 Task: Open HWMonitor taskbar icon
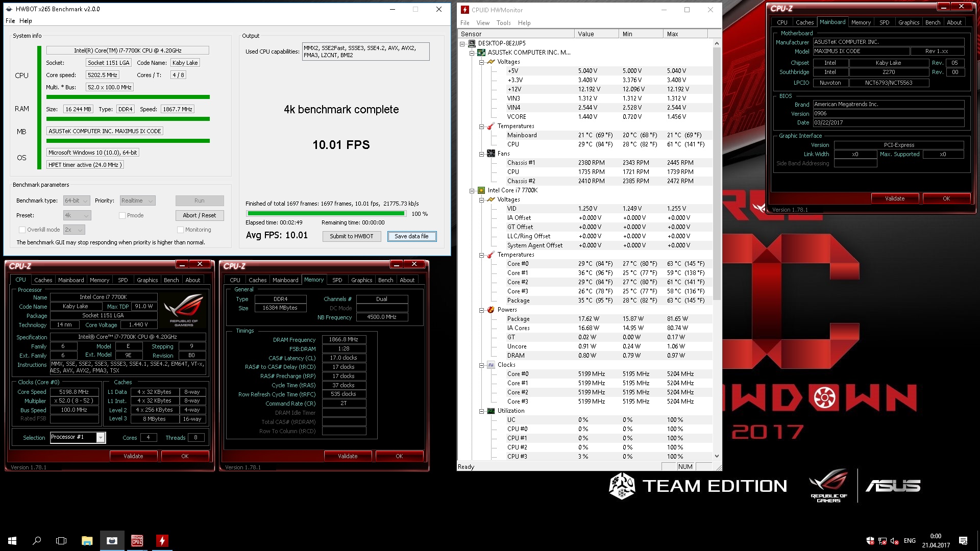162,540
